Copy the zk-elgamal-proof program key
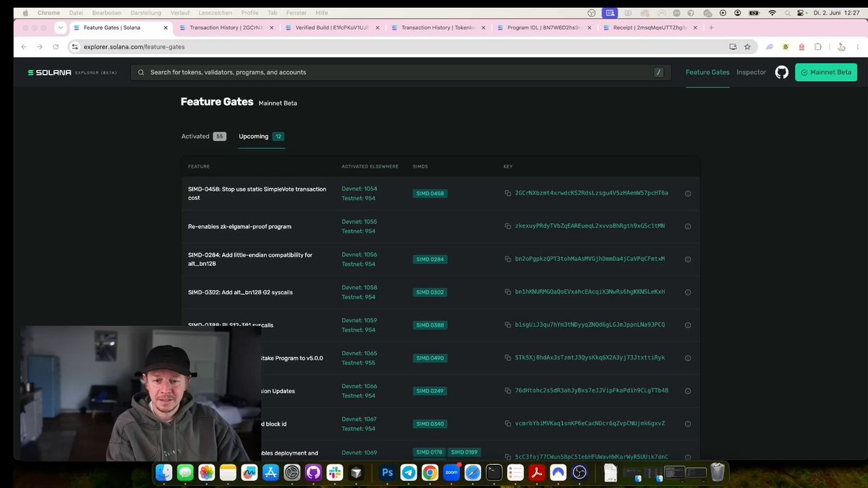 508,226
